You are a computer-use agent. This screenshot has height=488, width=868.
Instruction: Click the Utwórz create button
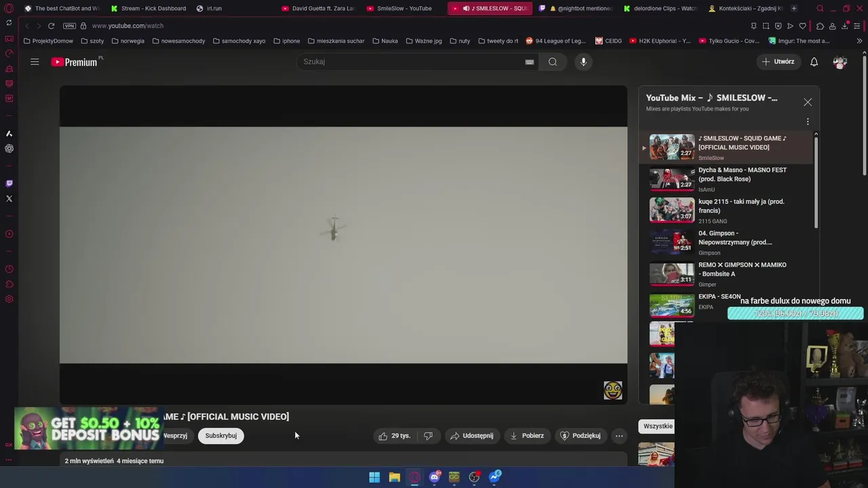coord(778,62)
